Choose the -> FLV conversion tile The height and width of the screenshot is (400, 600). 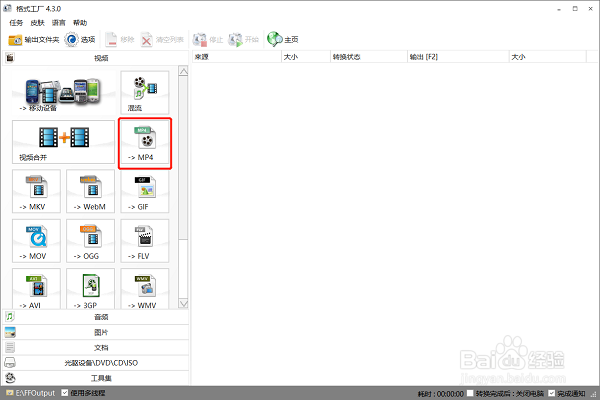[145, 240]
